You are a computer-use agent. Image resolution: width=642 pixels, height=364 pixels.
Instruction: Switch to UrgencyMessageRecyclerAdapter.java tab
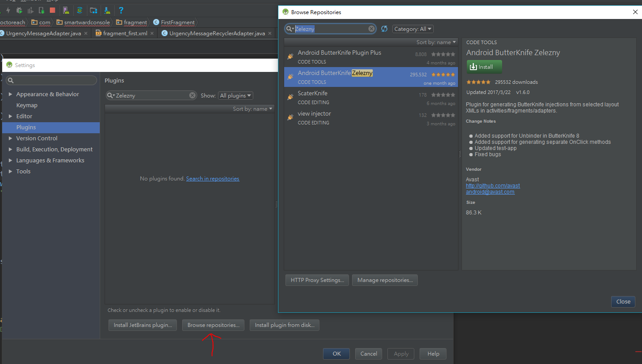click(x=217, y=34)
